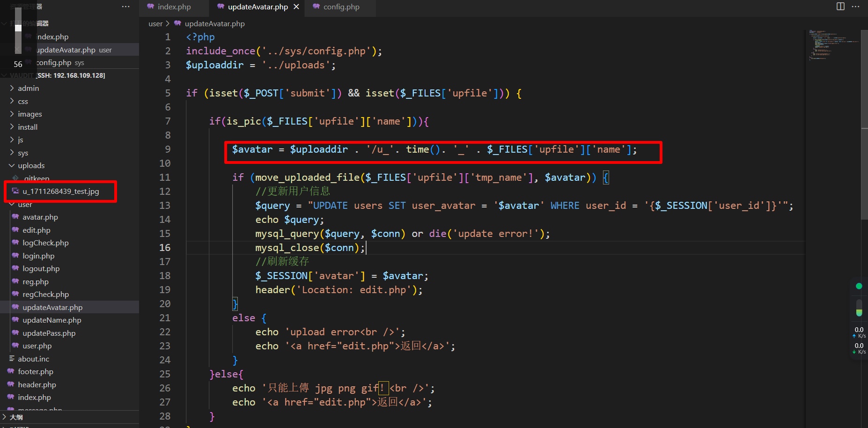Split the editor to the right
The width and height of the screenshot is (868, 428).
point(840,7)
